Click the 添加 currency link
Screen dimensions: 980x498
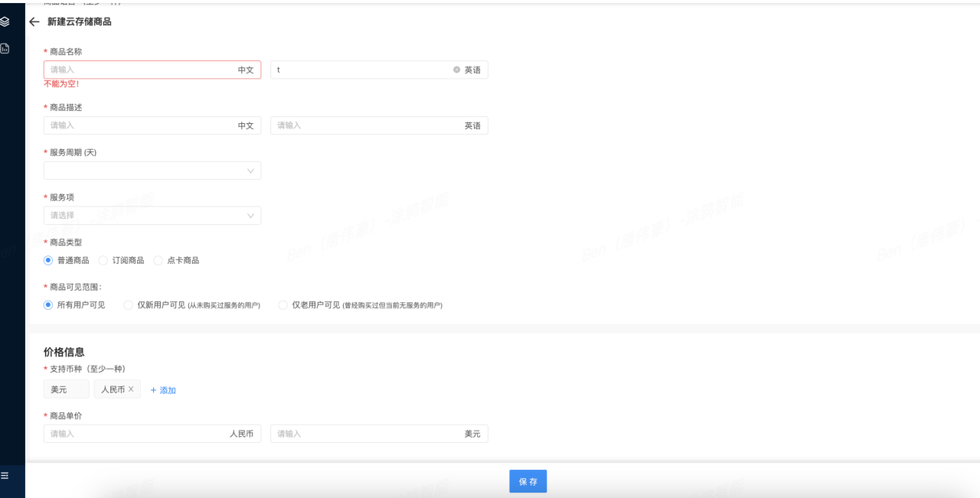click(163, 390)
